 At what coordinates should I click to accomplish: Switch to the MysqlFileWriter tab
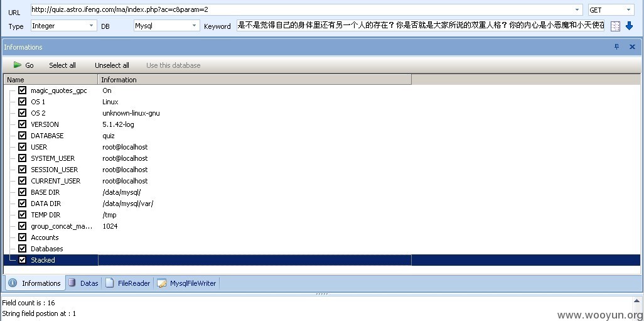point(187,283)
